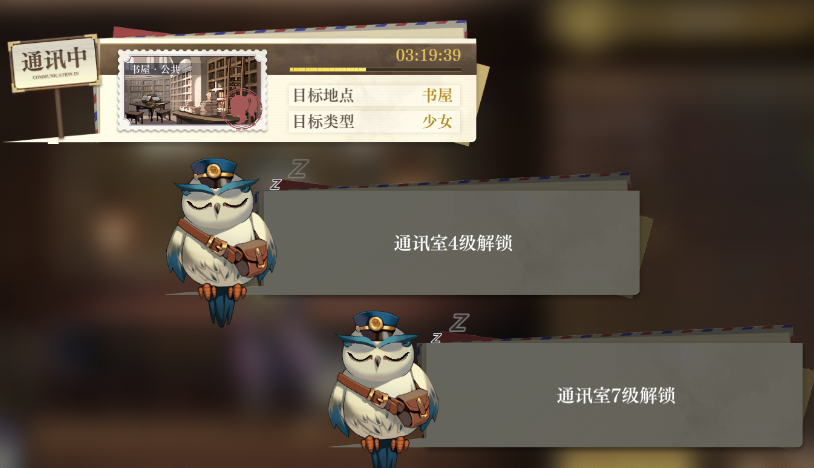The height and width of the screenshot is (468, 814).
Task: Select the locked 通讯室7级解锁 slot
Action: click(x=614, y=395)
